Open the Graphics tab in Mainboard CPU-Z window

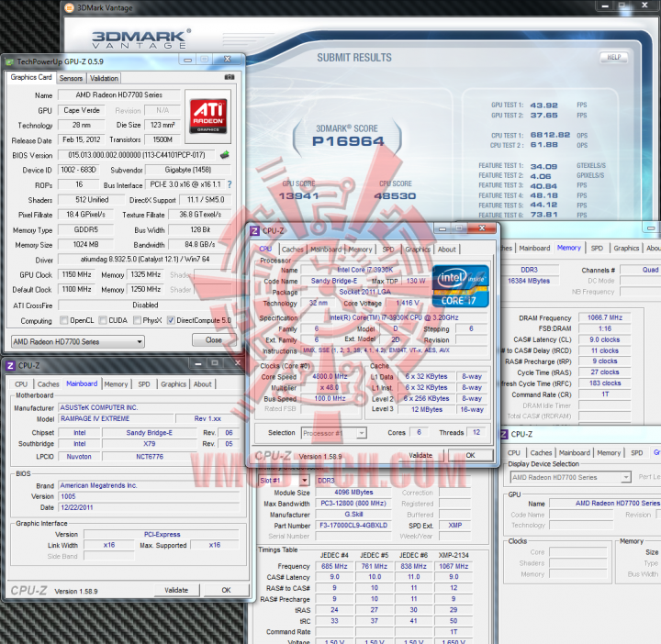174,384
